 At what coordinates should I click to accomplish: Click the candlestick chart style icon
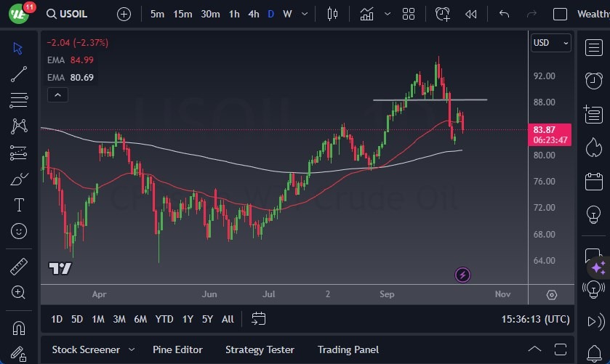coord(333,14)
